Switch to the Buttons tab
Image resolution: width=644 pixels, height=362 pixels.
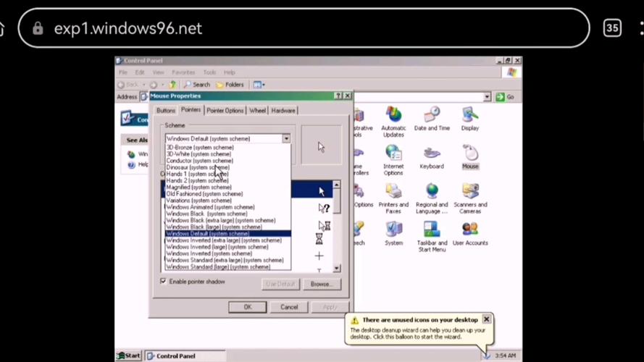tap(165, 110)
